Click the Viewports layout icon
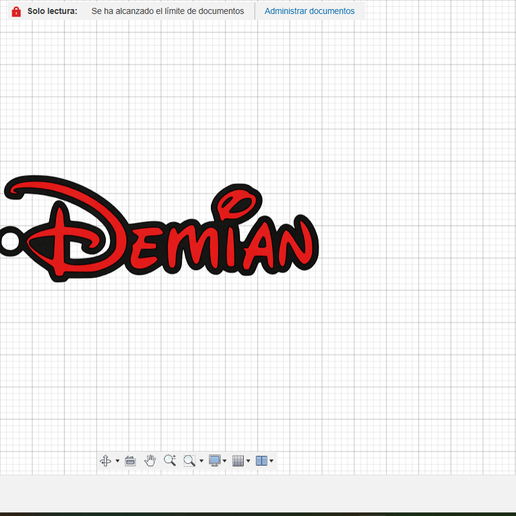The width and height of the screenshot is (516, 516). click(x=262, y=461)
